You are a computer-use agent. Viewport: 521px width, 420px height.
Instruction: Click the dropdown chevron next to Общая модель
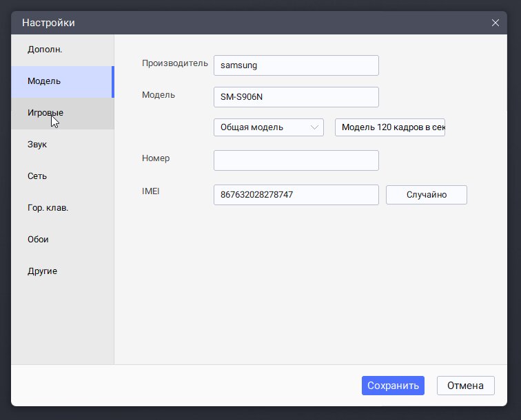[314, 127]
